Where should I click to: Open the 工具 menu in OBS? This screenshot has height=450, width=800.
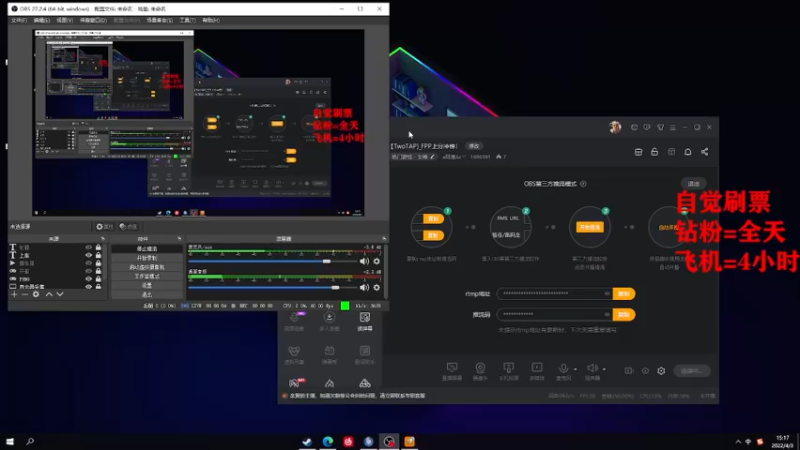coord(187,20)
